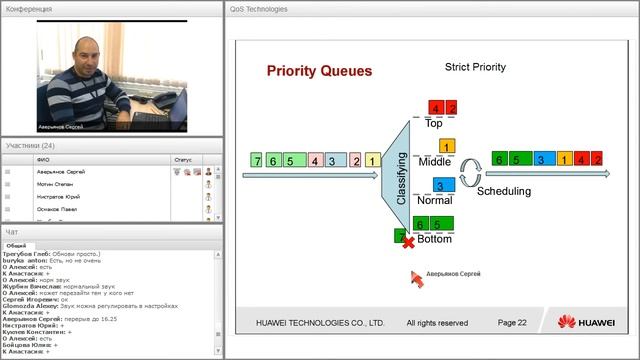Click the presenter avatar icon of Аверьянов Сергей
Screen dimensions: 640x360
click(x=209, y=172)
